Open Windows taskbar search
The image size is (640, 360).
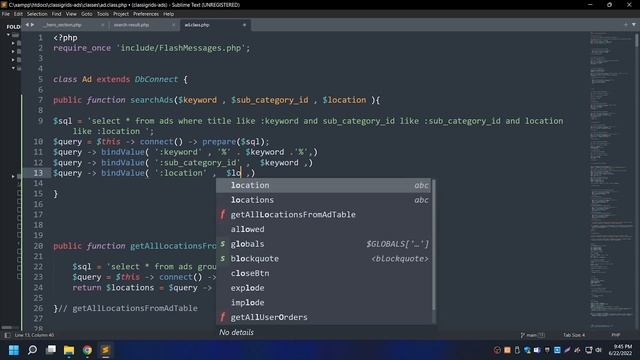pyautogui.click(x=32, y=350)
